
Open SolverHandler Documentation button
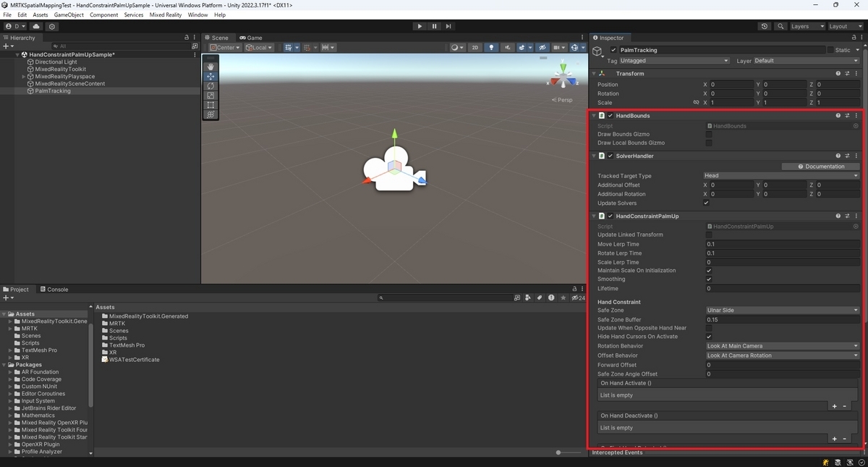tap(820, 167)
